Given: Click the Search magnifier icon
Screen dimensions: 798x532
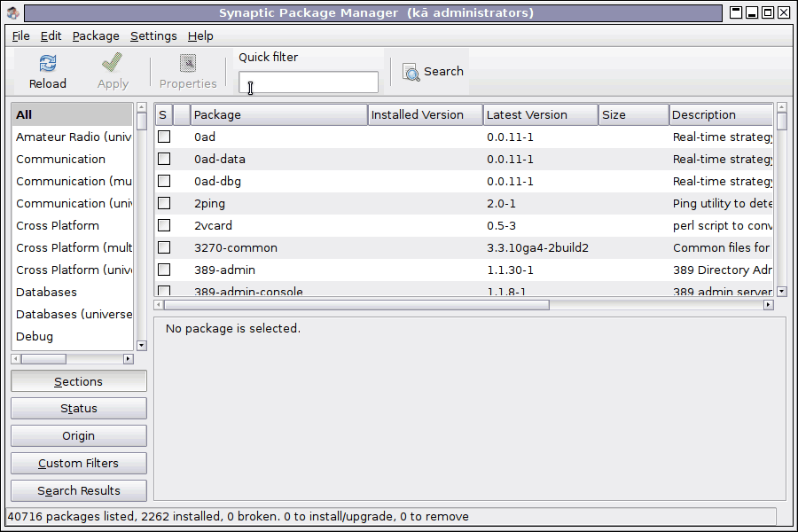Looking at the screenshot, I should pyautogui.click(x=411, y=73).
